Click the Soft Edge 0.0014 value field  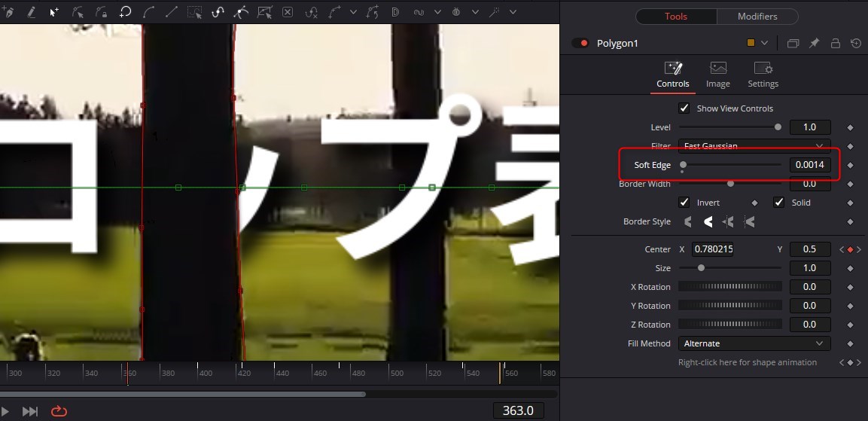click(x=810, y=165)
